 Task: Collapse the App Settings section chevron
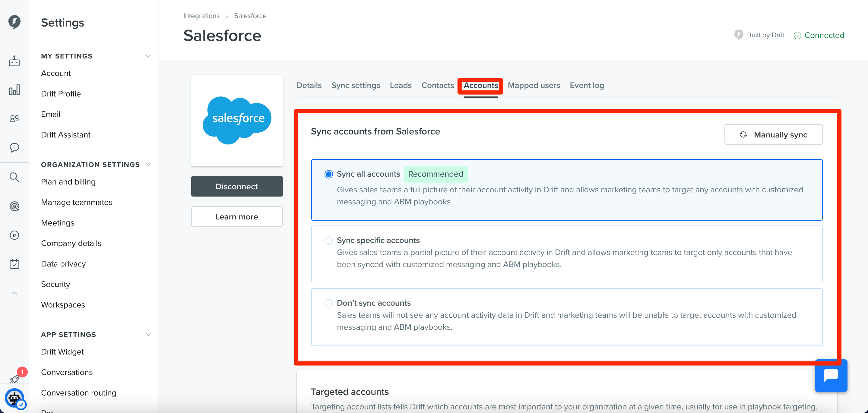[148, 335]
